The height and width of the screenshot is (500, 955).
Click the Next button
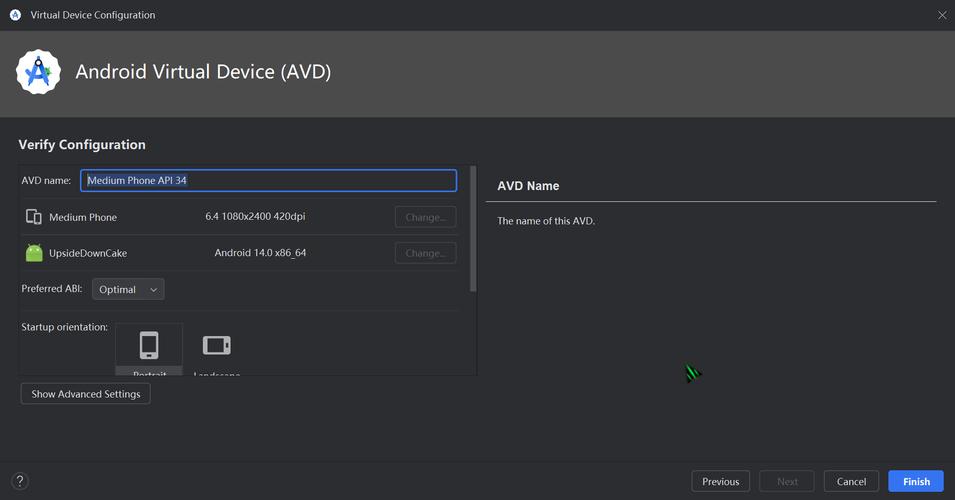[x=787, y=481]
